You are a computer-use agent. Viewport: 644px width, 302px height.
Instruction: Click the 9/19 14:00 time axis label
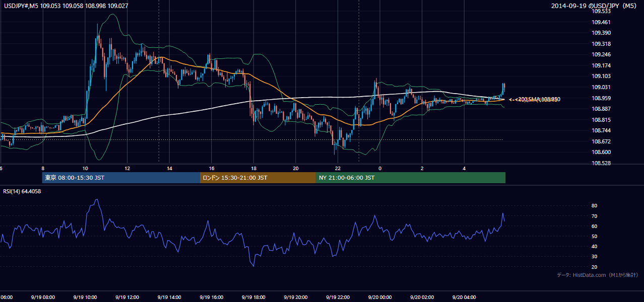click(169, 297)
